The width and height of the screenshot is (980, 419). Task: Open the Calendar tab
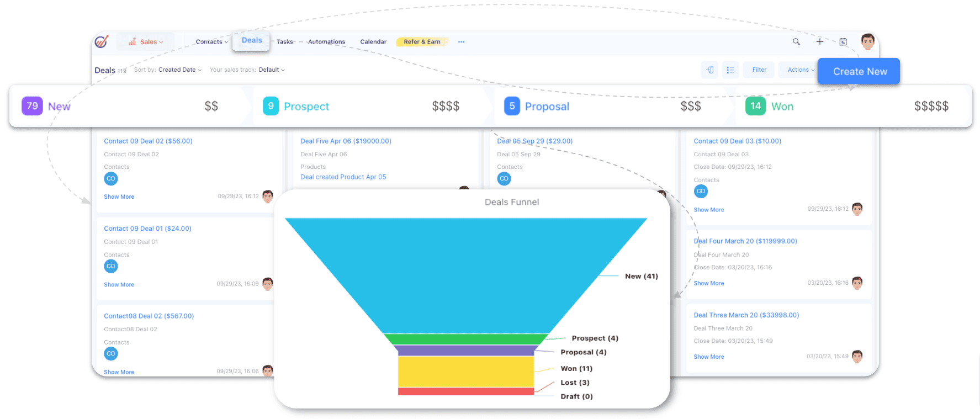[373, 42]
